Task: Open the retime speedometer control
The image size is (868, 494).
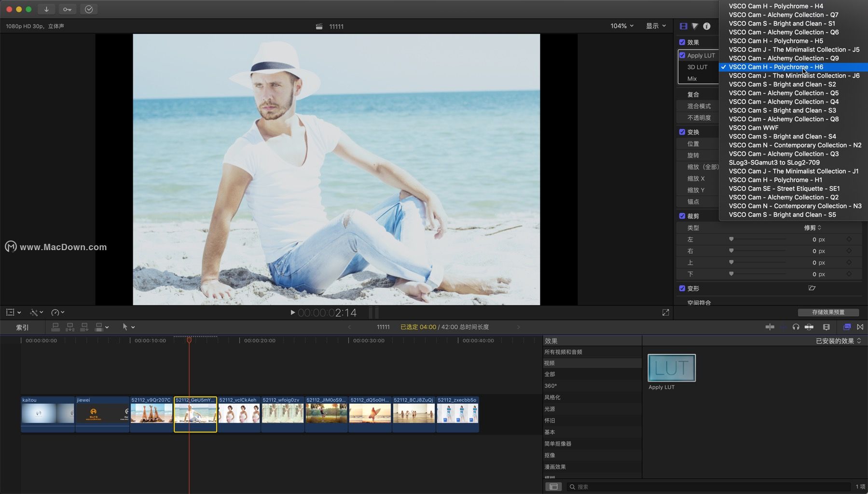Action: pos(55,312)
